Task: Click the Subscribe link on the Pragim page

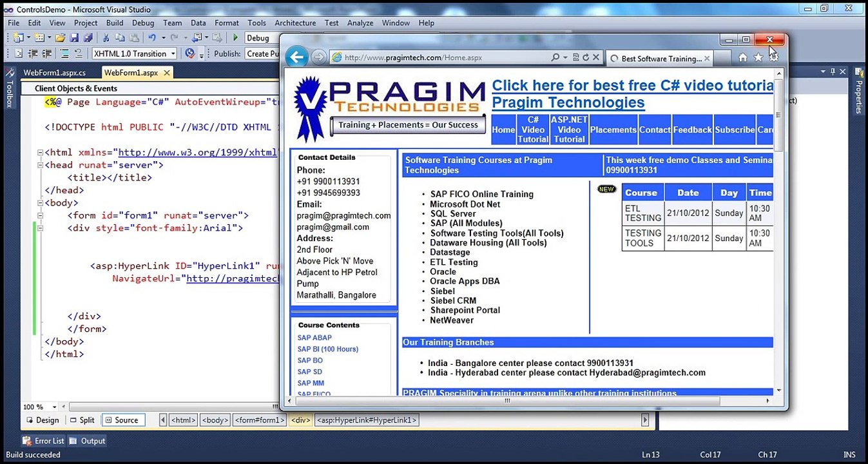Action: point(735,130)
